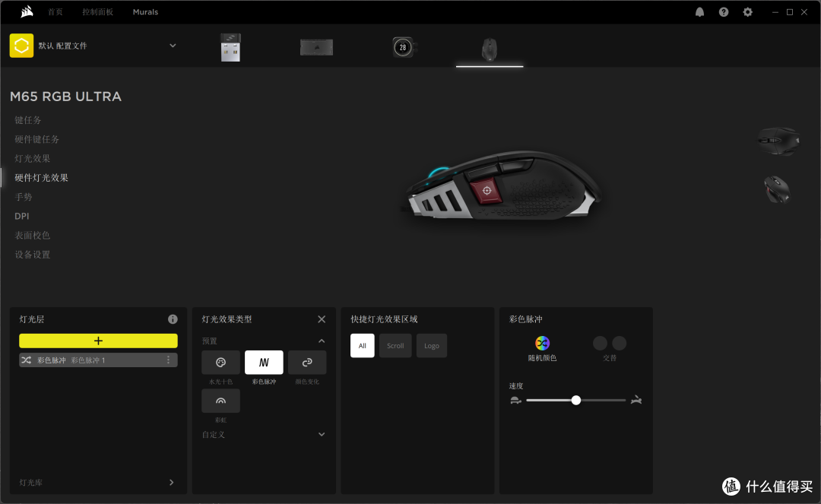Image resolution: width=821 pixels, height=504 pixels.
Task: Go to 设备设置 device settings
Action: pyautogui.click(x=33, y=255)
